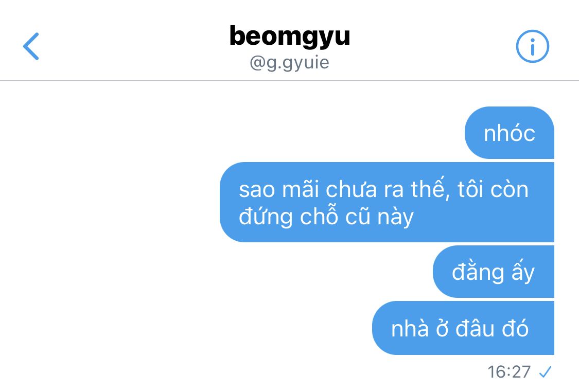Go back using the blue chevron arrow
579x392 pixels.
click(31, 46)
